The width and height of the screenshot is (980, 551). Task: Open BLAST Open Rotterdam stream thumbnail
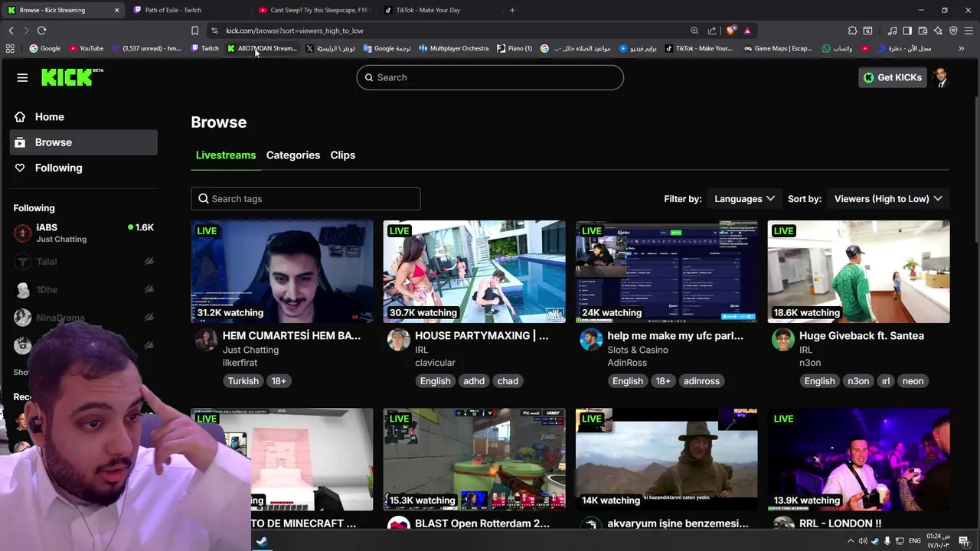474,459
